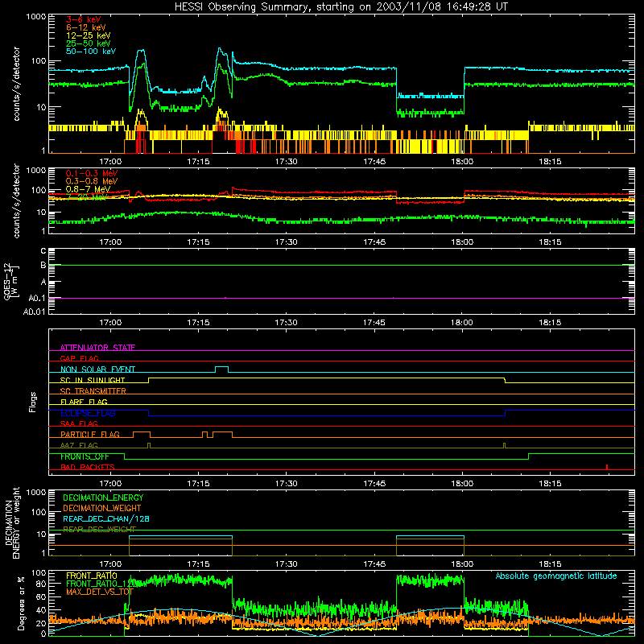Click the MAX_DET_VS_TOT legend label
The image size is (644, 644).
[x=100, y=592]
